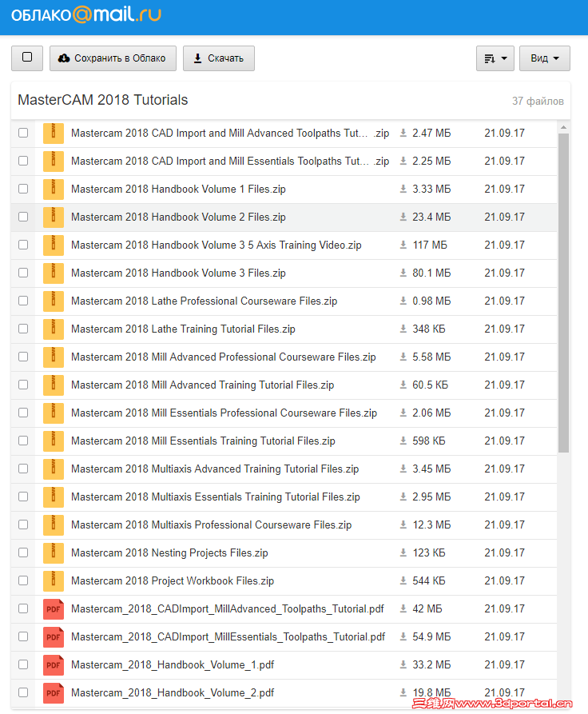Image resolution: width=588 pixels, height=714 pixels.
Task: Open Mastercam 2018 Lathe Professional Courseware Files.zip
Action: [204, 301]
